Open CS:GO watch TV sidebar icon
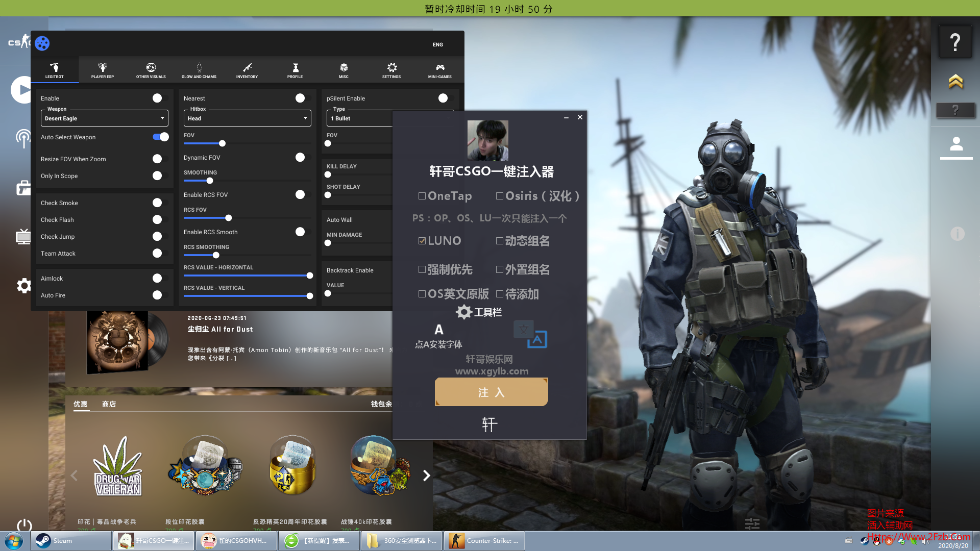This screenshot has width=980, height=551. pos(23,236)
